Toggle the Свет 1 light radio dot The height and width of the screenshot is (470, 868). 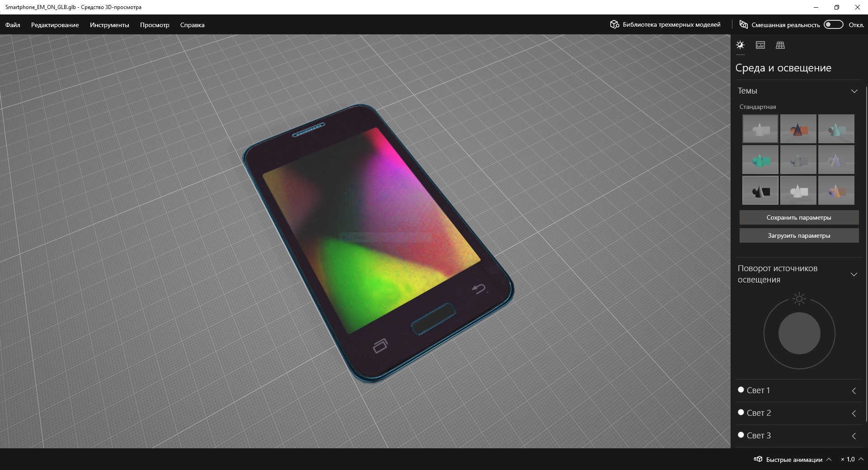click(x=741, y=390)
